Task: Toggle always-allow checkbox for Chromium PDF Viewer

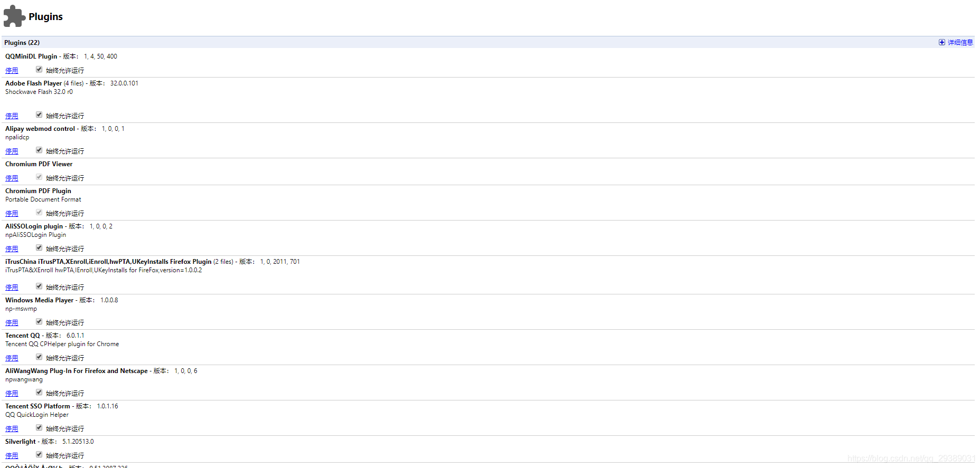Action: coord(39,177)
